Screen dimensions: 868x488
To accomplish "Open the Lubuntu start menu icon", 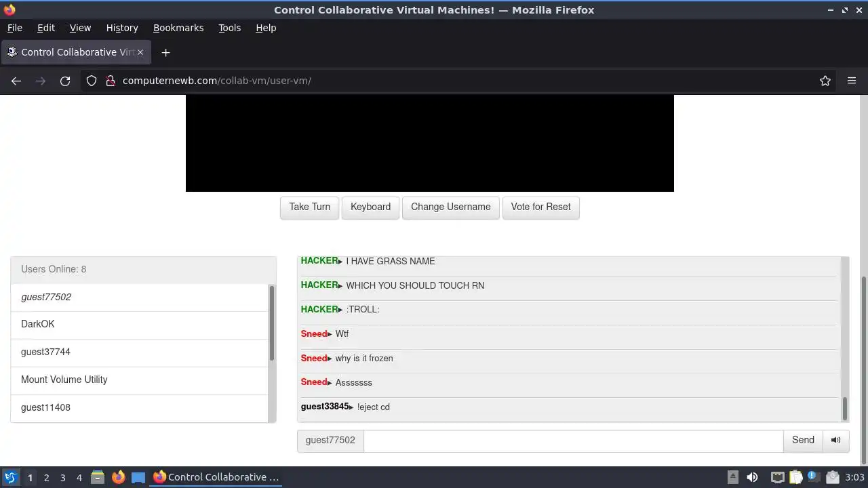I will [x=10, y=477].
